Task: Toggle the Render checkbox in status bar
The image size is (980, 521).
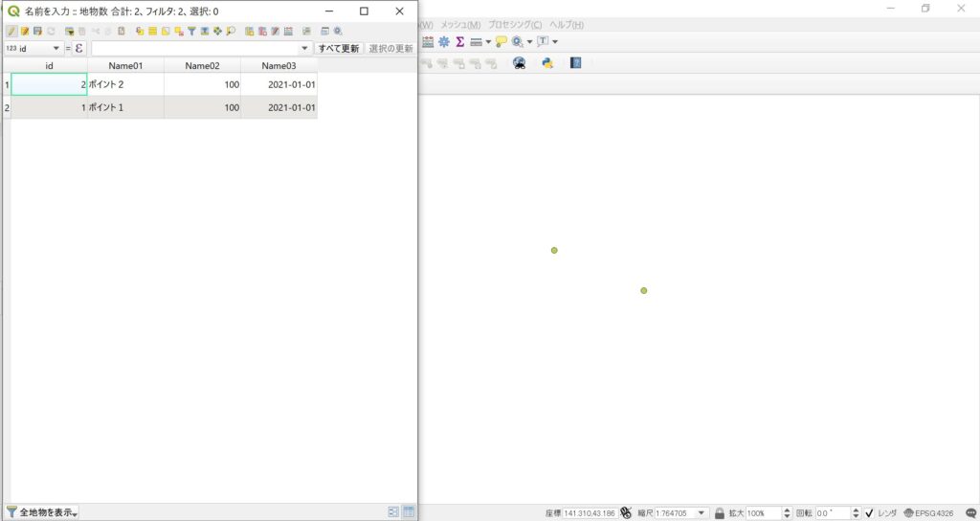Action: pos(869,513)
